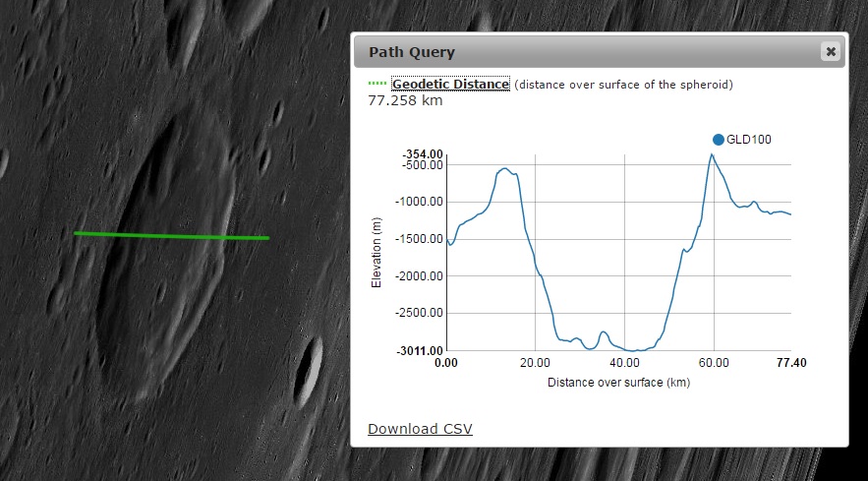Click the Geodetic Distance link

(x=450, y=85)
